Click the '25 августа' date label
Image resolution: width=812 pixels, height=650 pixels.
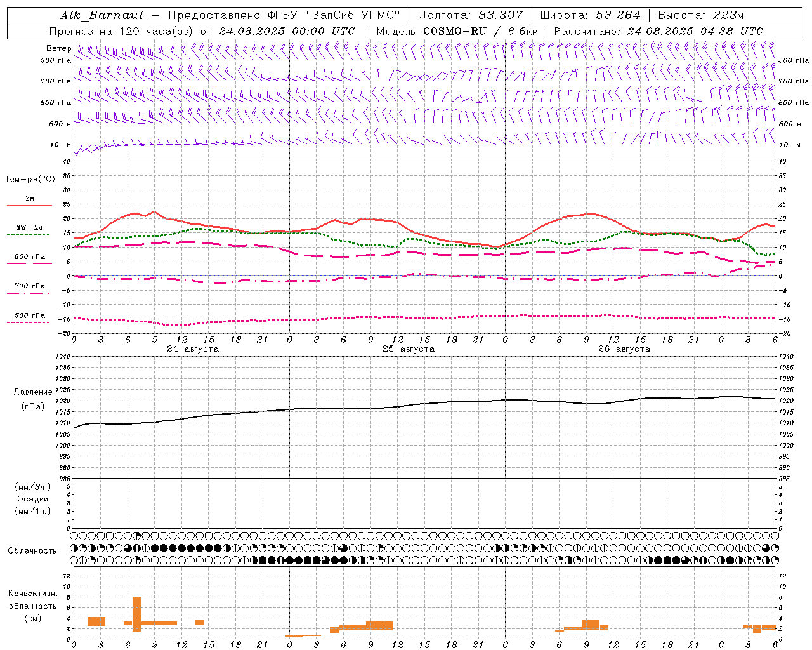[x=409, y=349]
